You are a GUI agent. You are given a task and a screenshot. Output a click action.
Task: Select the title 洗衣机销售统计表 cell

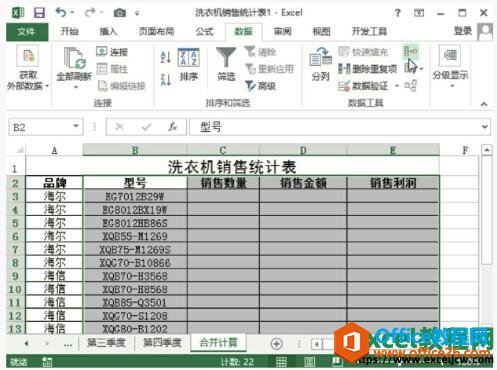[x=232, y=166]
